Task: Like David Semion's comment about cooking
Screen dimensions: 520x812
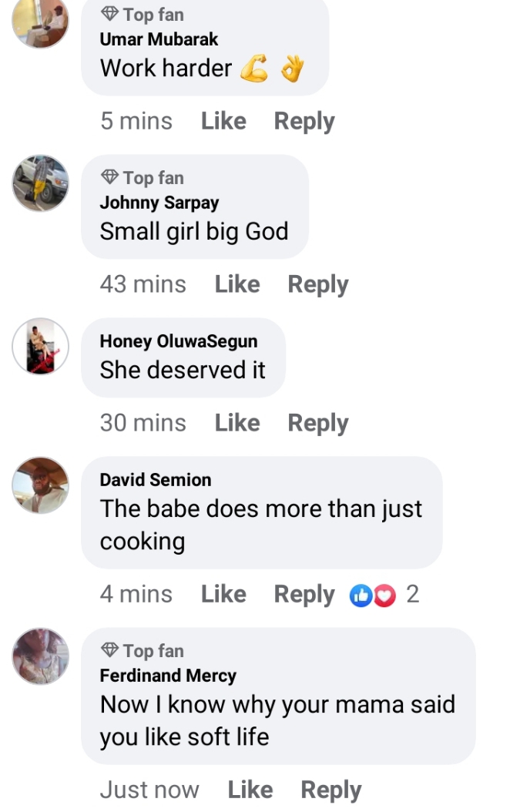Action: point(223,594)
